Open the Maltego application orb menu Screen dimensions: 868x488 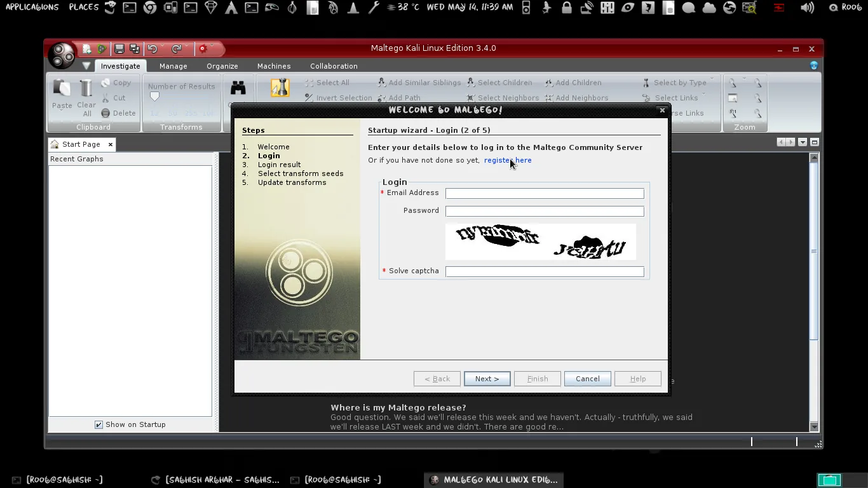[62, 56]
